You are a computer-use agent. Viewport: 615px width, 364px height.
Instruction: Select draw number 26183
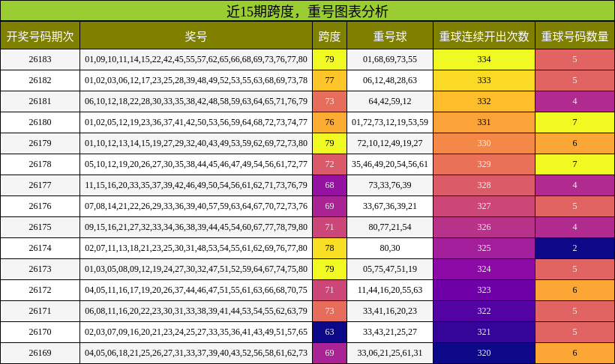click(40, 60)
